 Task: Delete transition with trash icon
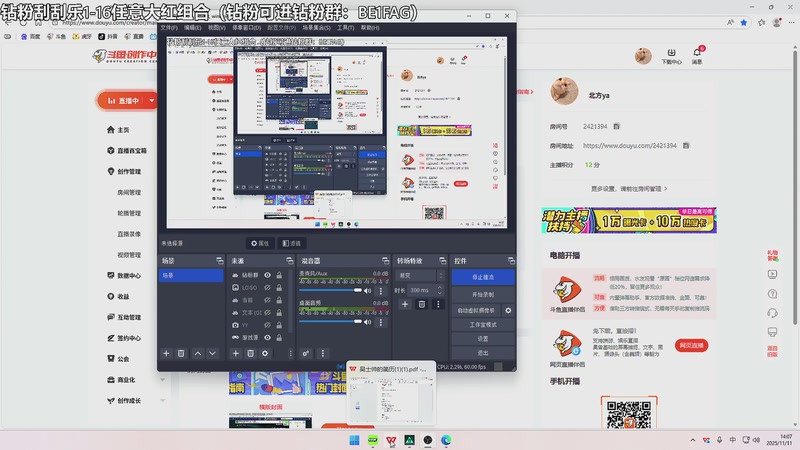(421, 304)
